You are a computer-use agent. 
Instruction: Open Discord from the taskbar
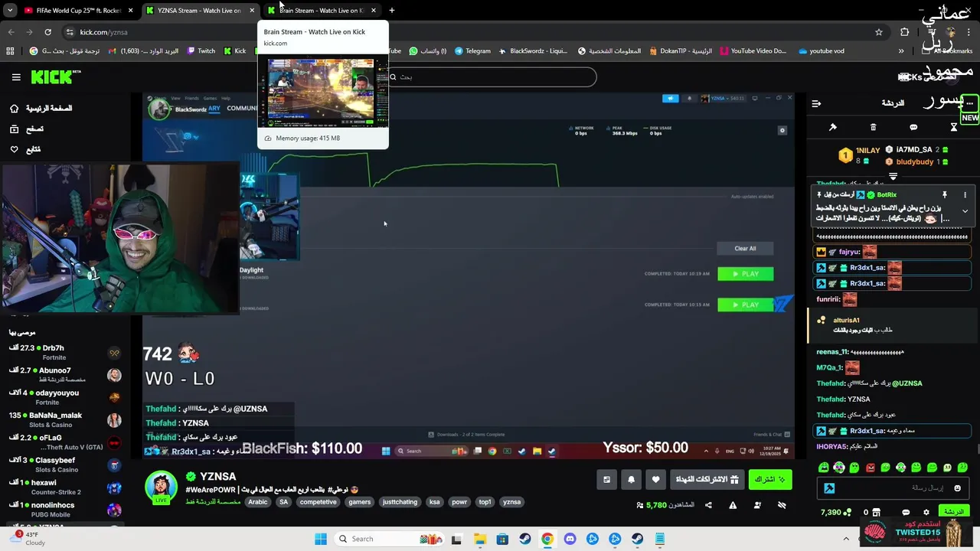click(x=570, y=539)
